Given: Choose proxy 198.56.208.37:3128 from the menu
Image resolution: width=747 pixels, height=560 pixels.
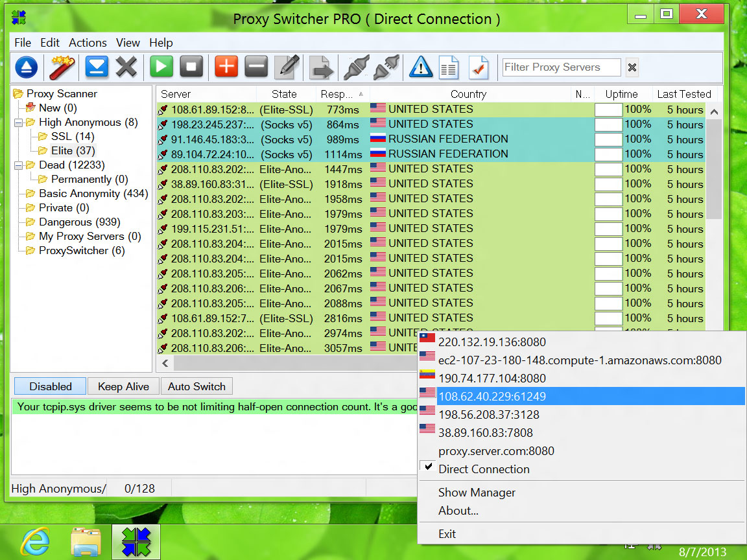Looking at the screenshot, I should pyautogui.click(x=582, y=414).
